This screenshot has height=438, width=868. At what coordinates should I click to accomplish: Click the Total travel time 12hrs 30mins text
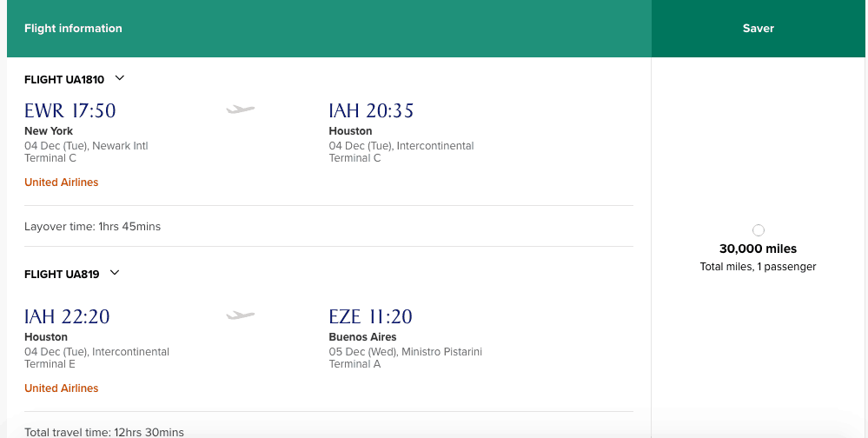(104, 432)
